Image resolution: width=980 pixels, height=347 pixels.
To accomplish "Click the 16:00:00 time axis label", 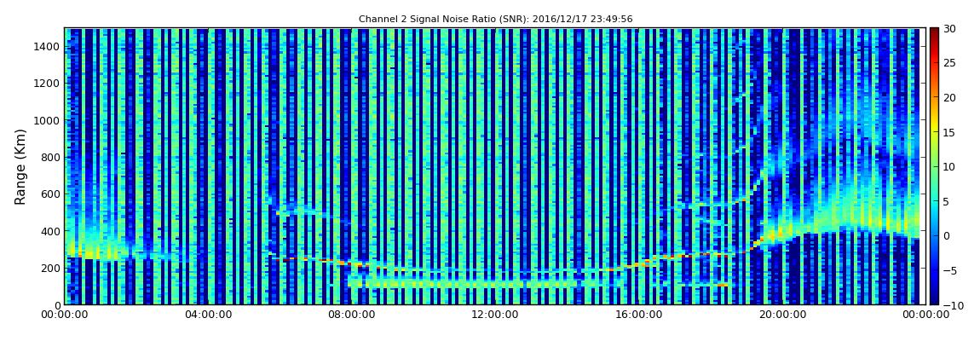I will click(639, 315).
